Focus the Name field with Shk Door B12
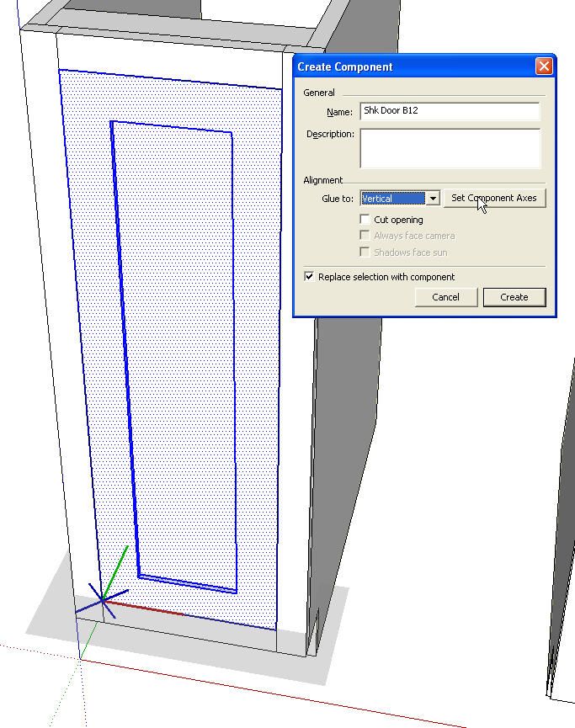The image size is (575, 728). (450, 111)
